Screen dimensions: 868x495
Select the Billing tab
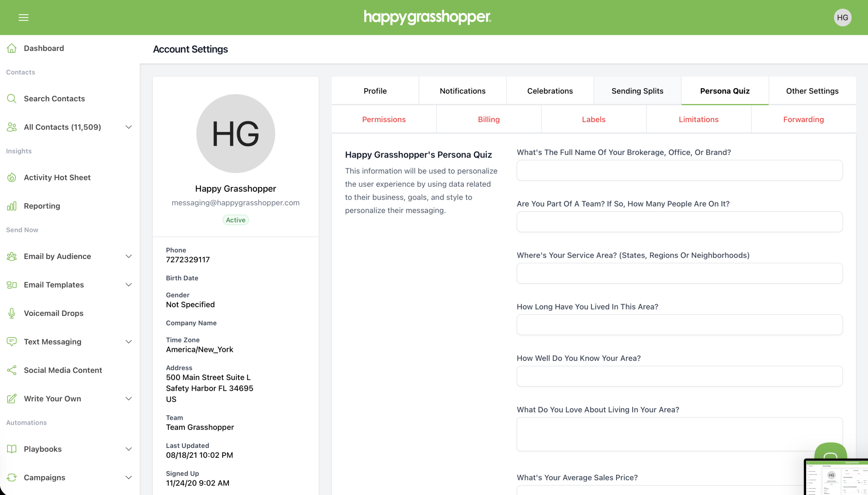pyautogui.click(x=489, y=119)
